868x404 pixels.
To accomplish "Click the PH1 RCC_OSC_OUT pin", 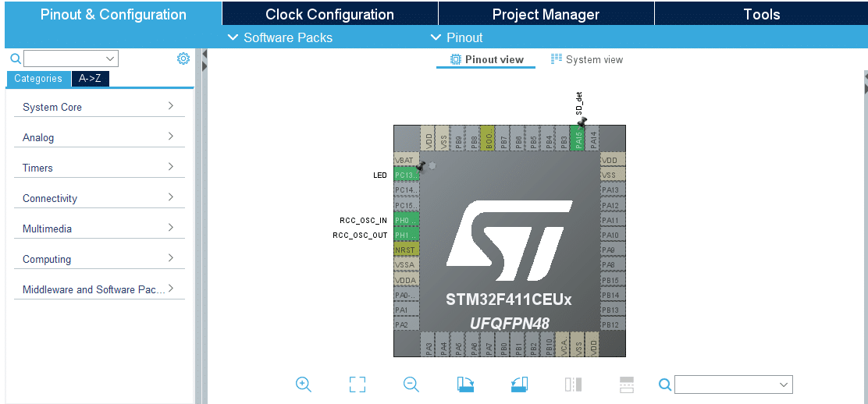I will point(407,236).
